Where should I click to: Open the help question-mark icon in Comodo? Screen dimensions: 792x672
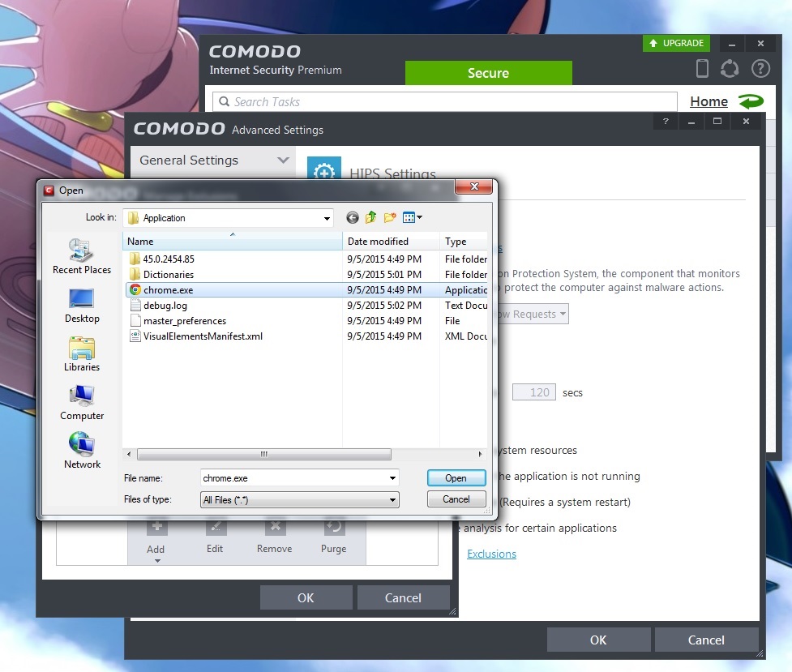760,68
